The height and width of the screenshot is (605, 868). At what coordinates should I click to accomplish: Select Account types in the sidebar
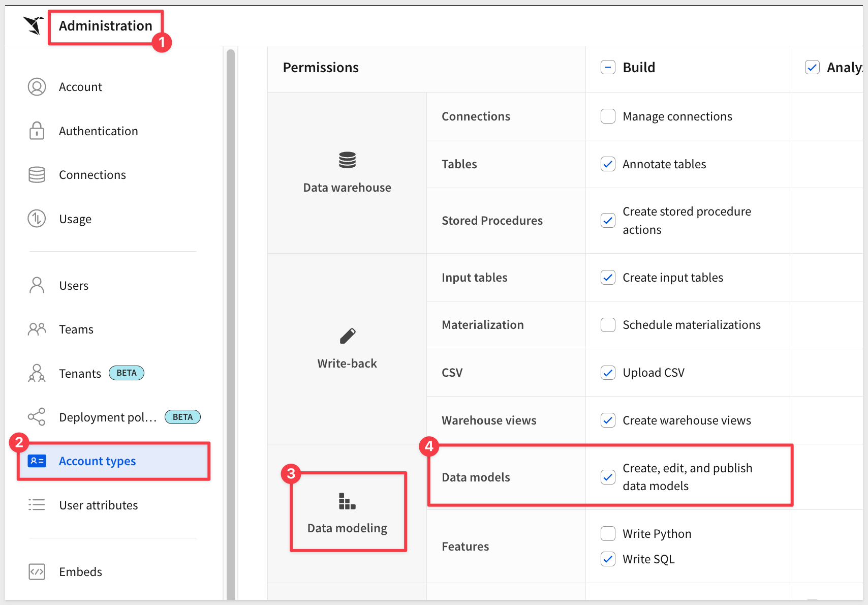click(x=97, y=461)
